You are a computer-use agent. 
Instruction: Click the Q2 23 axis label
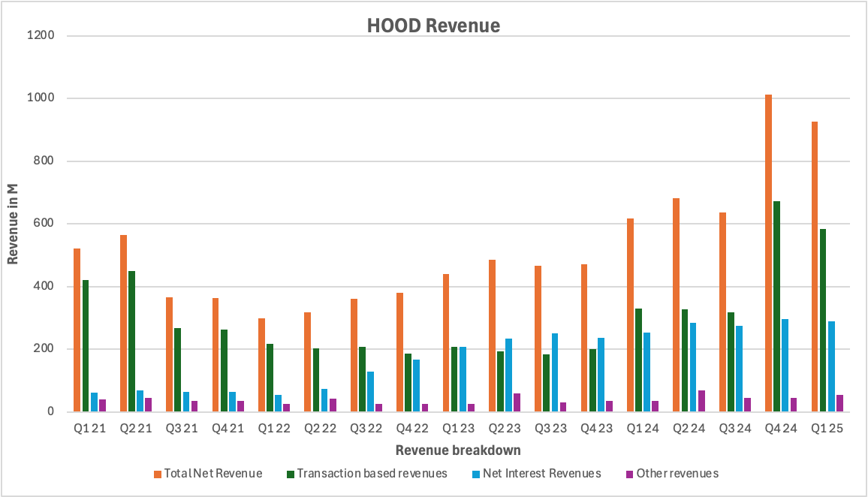point(505,429)
